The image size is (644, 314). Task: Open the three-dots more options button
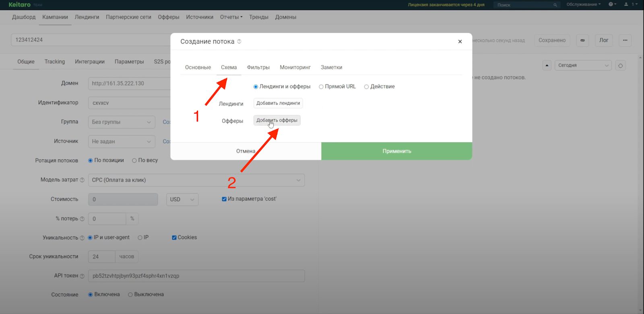pos(625,40)
